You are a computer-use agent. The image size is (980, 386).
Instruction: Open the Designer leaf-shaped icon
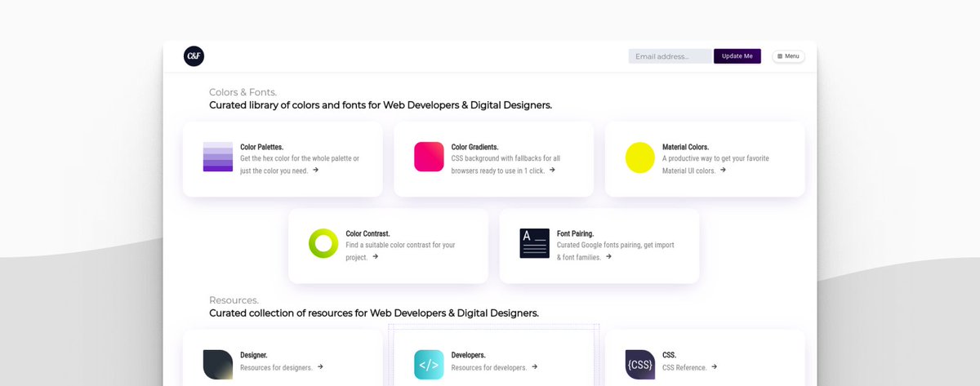(218, 365)
